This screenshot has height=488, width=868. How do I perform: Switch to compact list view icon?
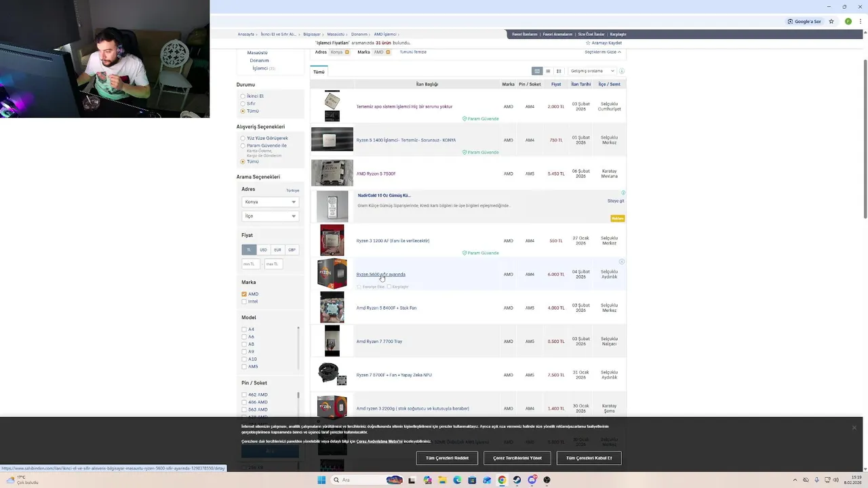coord(548,71)
